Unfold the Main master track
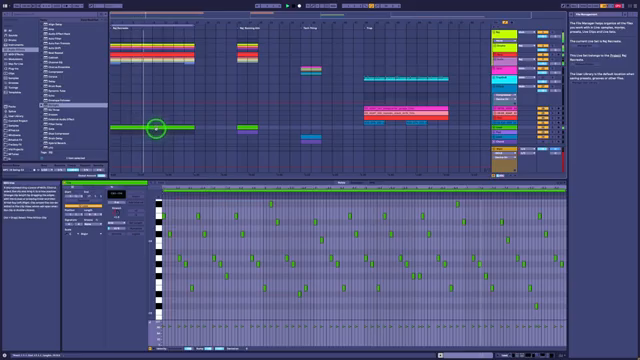This screenshot has height=360, width=640. tap(494, 149)
